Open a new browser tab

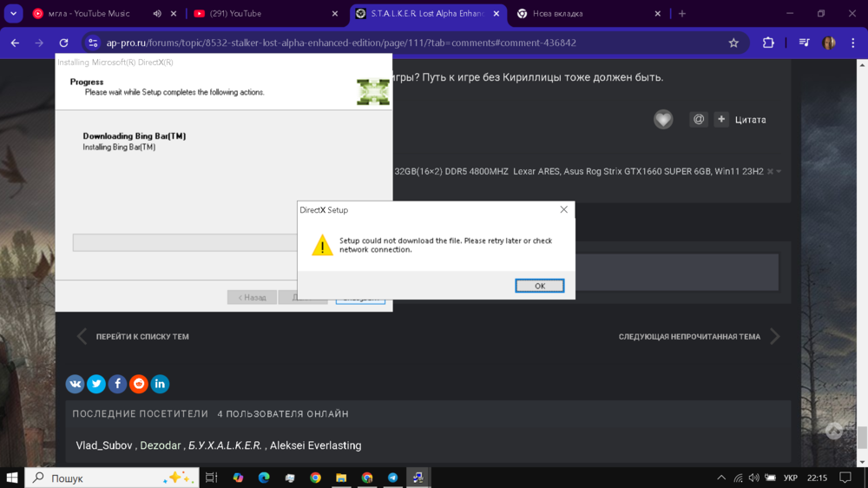pos(682,13)
